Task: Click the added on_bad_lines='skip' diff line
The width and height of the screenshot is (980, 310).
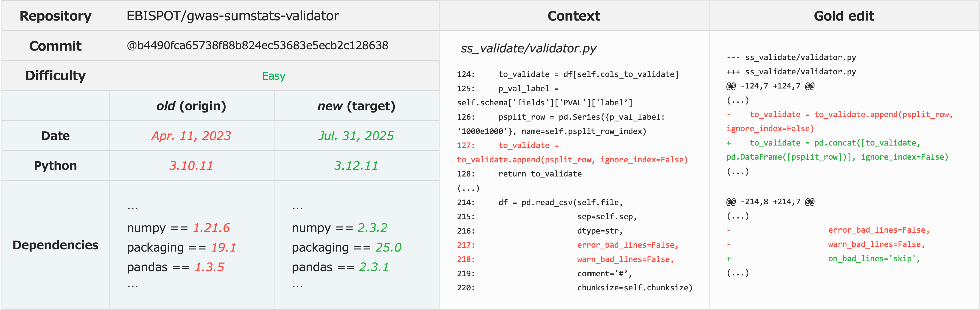Action: [874, 259]
